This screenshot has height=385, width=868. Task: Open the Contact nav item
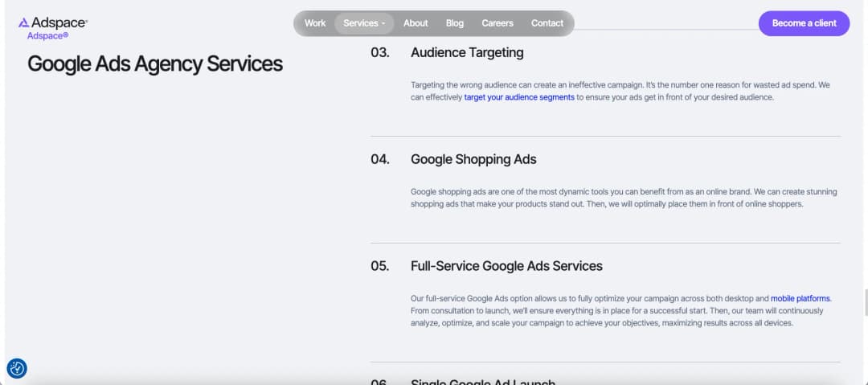coord(547,23)
